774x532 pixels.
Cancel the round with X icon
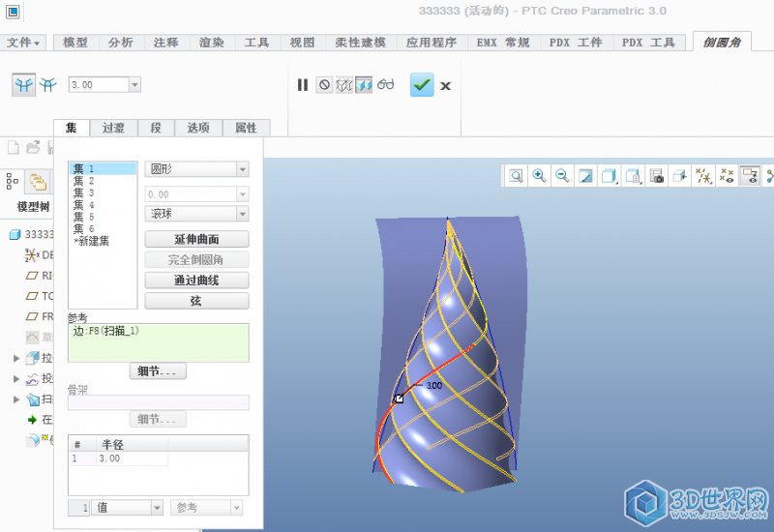445,86
